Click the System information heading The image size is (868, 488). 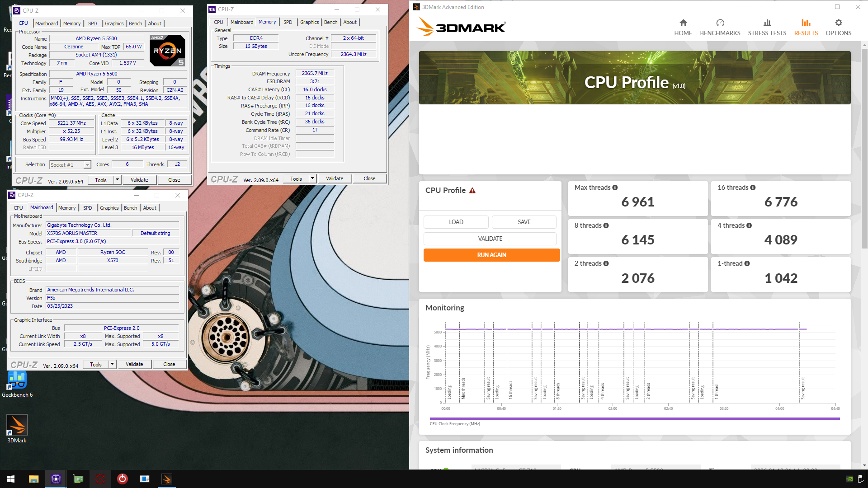[x=459, y=450]
